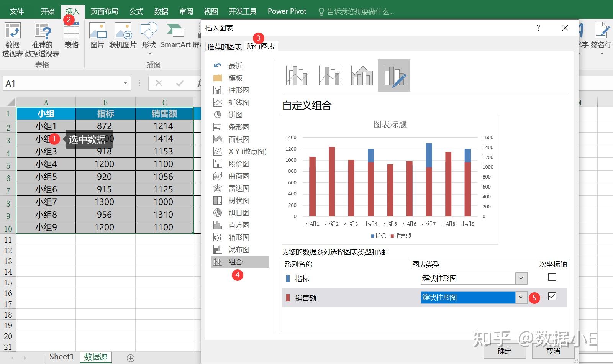Confirm with the 确定 button
This screenshot has width=613, height=364.
504,351
